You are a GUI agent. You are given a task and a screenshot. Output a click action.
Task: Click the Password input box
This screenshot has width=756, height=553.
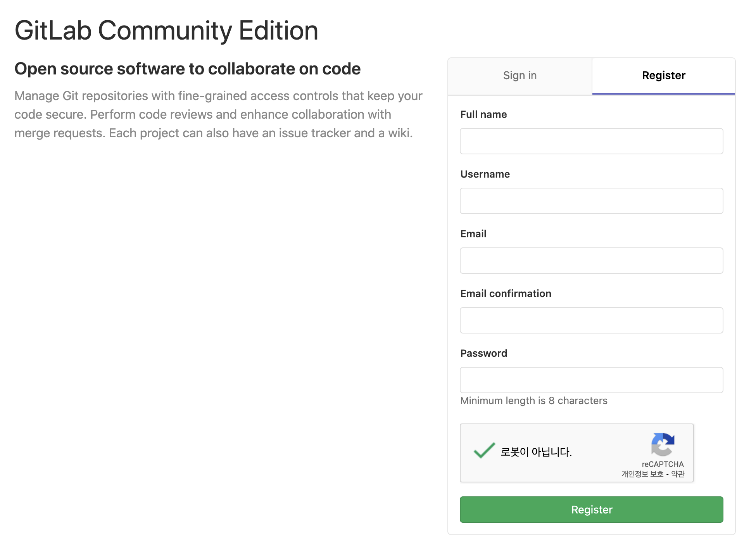pyautogui.click(x=591, y=380)
